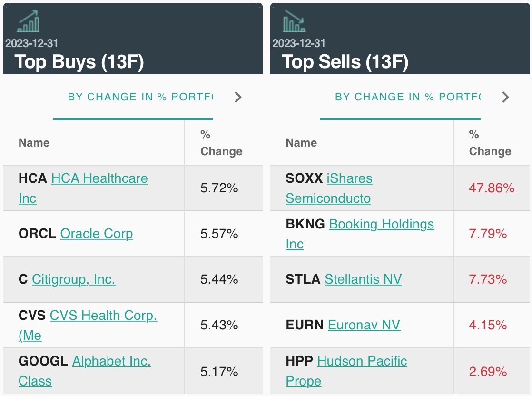532x396 pixels.
Task: Open the Stellantis NV link
Action: coord(363,279)
